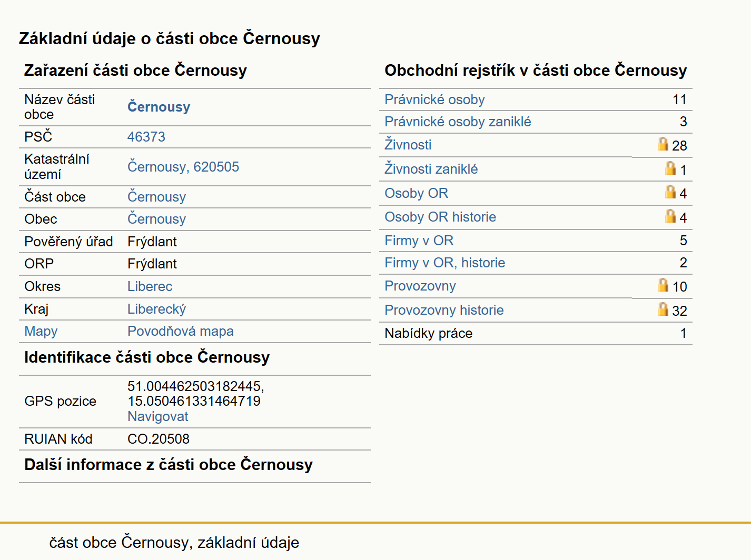Screen dimensions: 751x560
Task: Follow the Živnosti link
Action: 408,144
